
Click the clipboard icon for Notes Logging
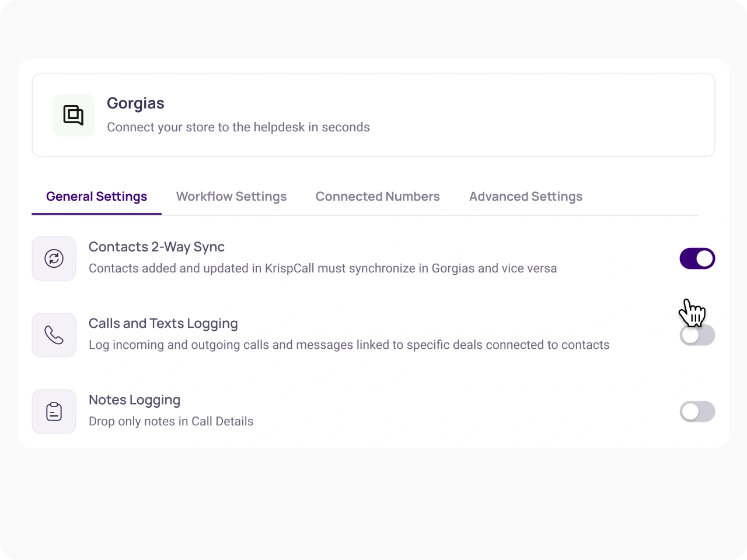click(x=54, y=411)
